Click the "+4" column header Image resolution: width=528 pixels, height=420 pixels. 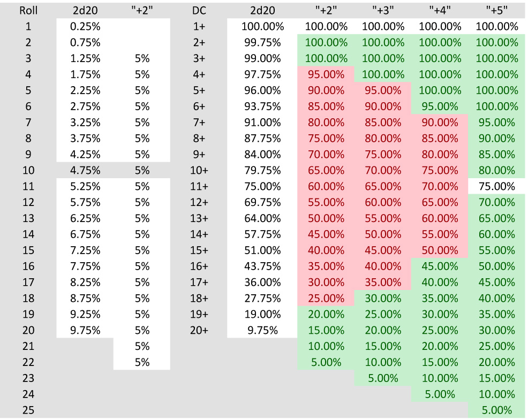[440, 10]
